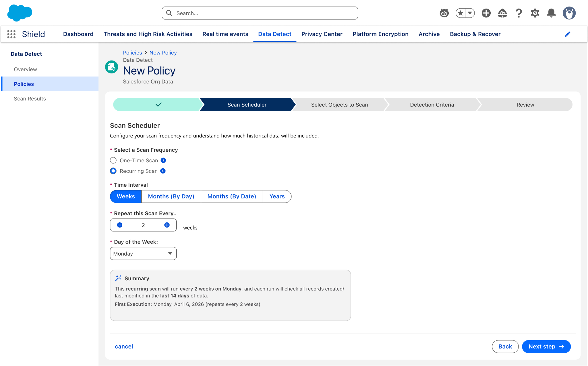Screen dimensions: 588x366
Task: Click the Astro mascot header icon
Action: [x=444, y=13]
